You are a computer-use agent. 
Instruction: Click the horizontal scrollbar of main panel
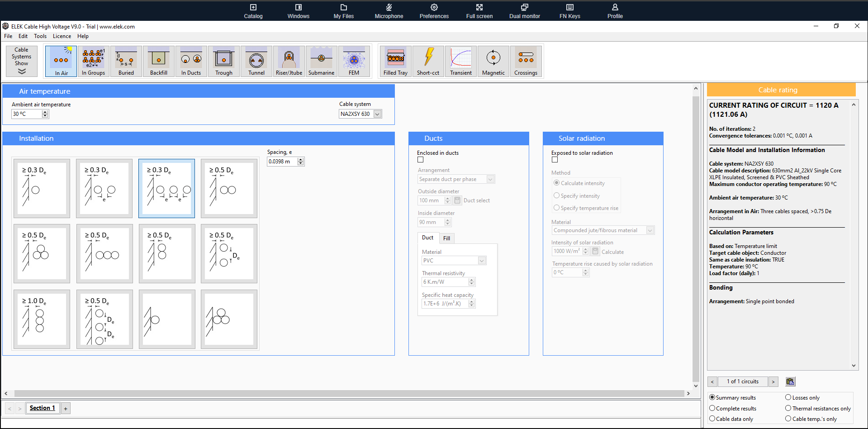click(x=349, y=393)
